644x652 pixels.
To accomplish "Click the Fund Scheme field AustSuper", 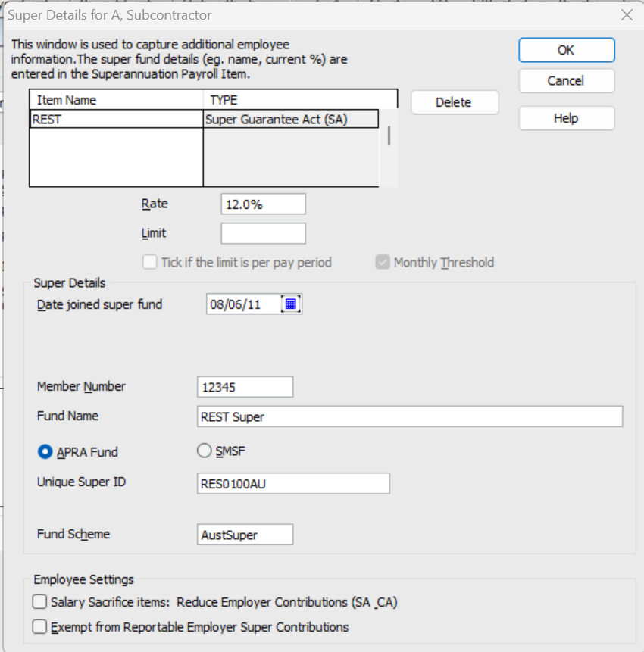I will [245, 535].
